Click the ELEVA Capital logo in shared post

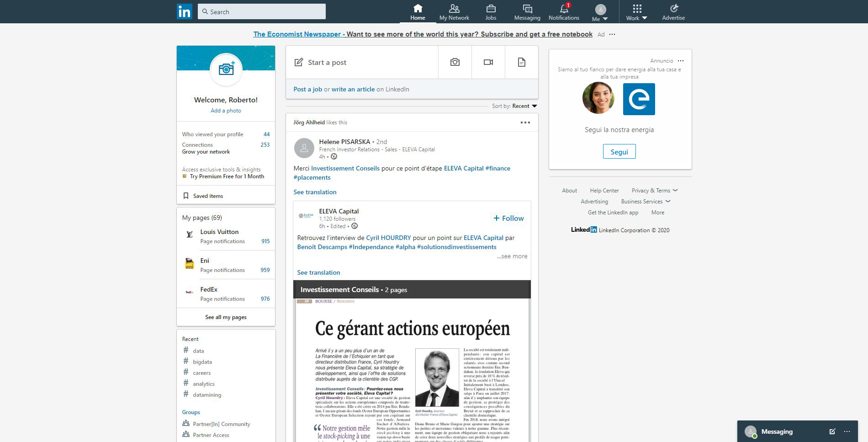[x=306, y=215]
